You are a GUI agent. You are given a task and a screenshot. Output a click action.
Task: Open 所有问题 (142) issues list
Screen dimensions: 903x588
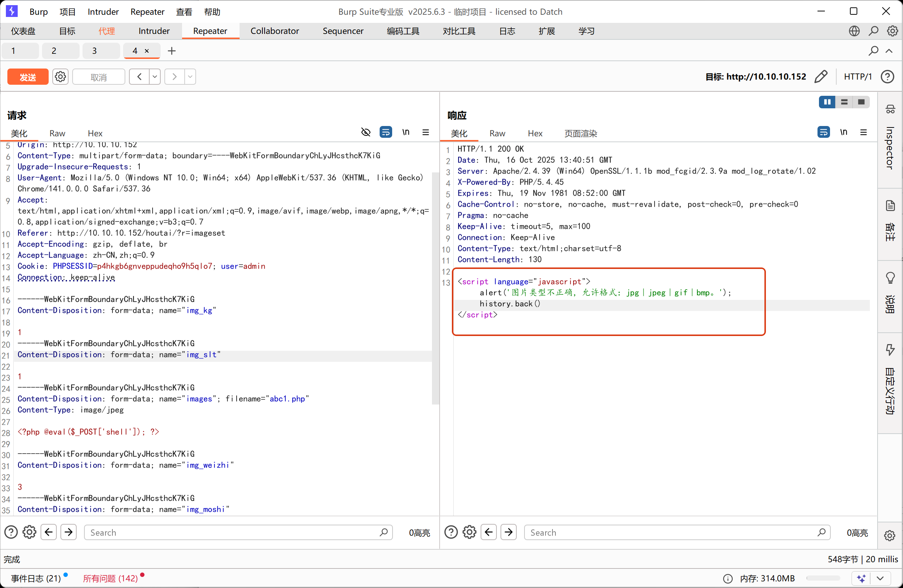(111, 578)
